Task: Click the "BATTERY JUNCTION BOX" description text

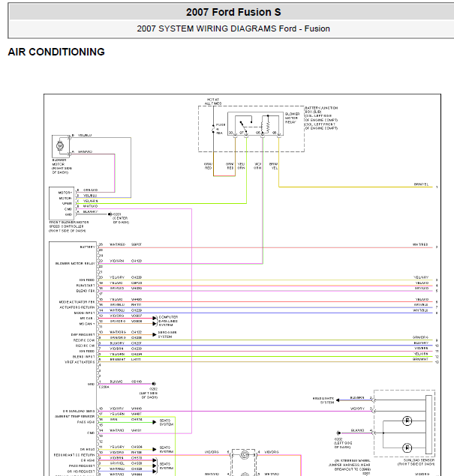Action: (321, 118)
